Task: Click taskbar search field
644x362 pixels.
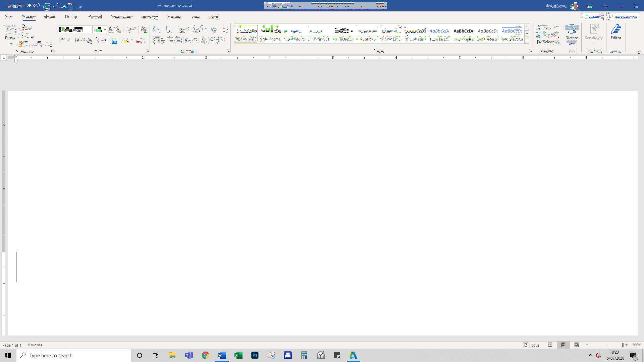Action: pos(74,355)
